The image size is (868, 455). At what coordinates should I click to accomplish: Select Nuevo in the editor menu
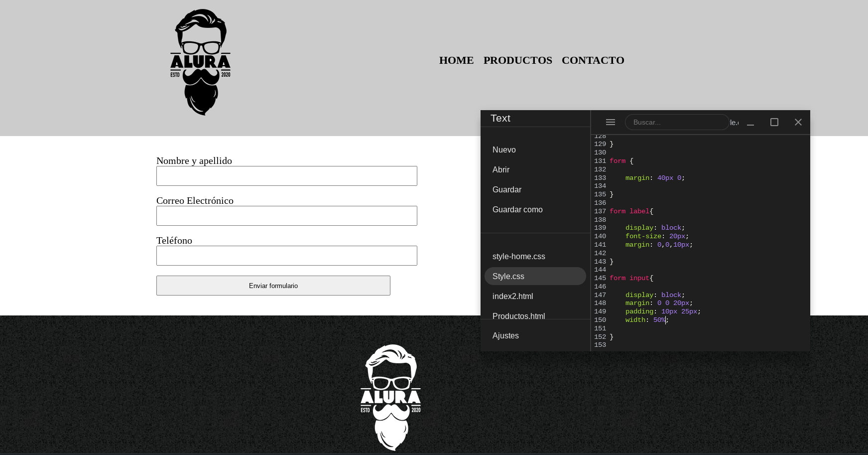tap(535, 150)
